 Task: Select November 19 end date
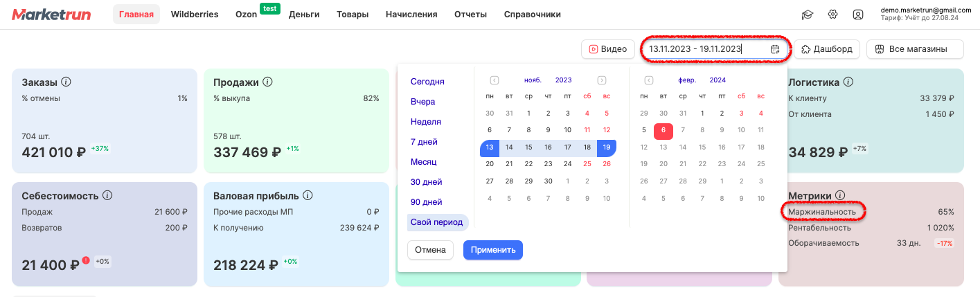(607, 147)
